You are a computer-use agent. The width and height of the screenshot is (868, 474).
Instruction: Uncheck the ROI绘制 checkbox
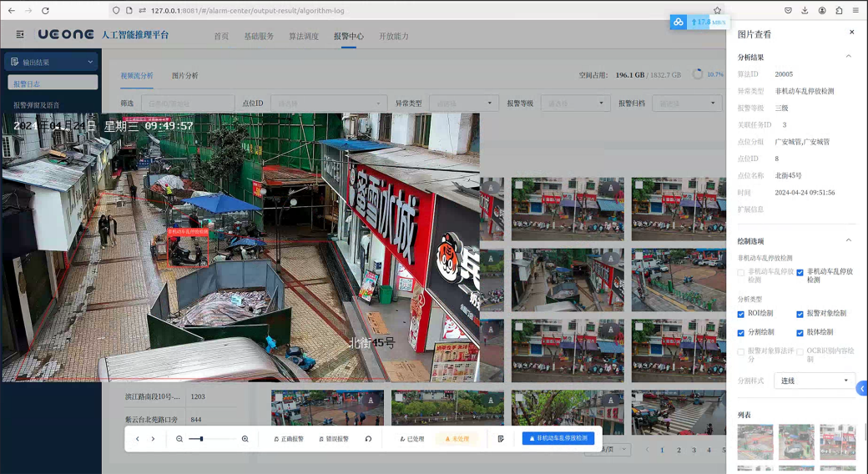click(x=741, y=314)
